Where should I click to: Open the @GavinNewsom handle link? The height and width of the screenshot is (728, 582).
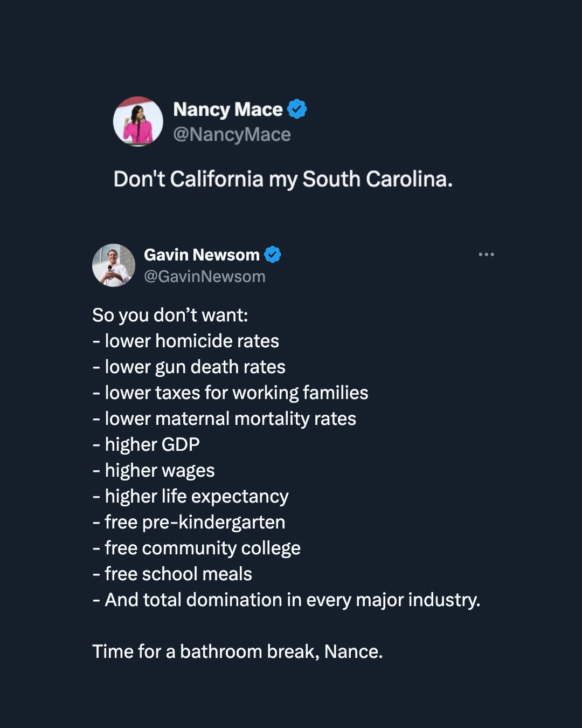(205, 277)
